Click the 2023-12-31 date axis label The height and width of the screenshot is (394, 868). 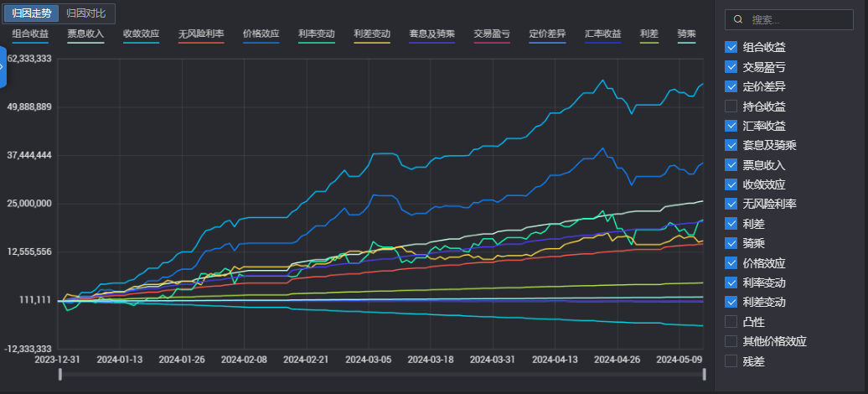click(57, 359)
